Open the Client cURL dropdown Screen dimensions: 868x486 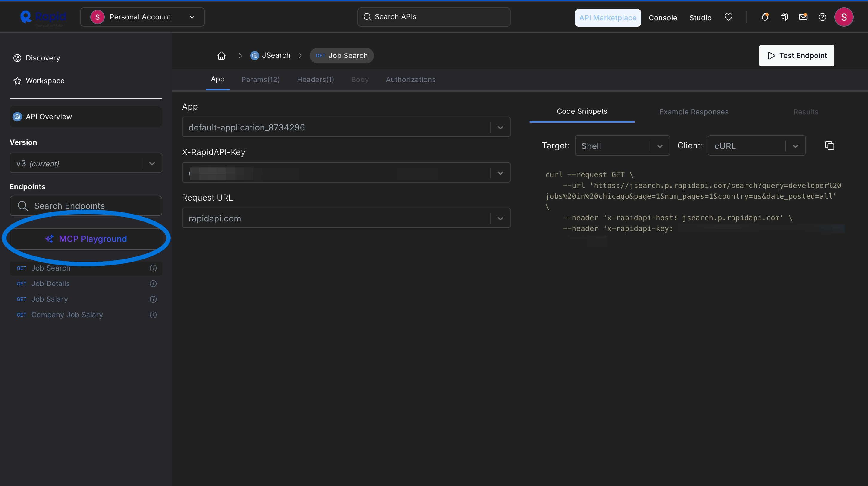click(756, 146)
